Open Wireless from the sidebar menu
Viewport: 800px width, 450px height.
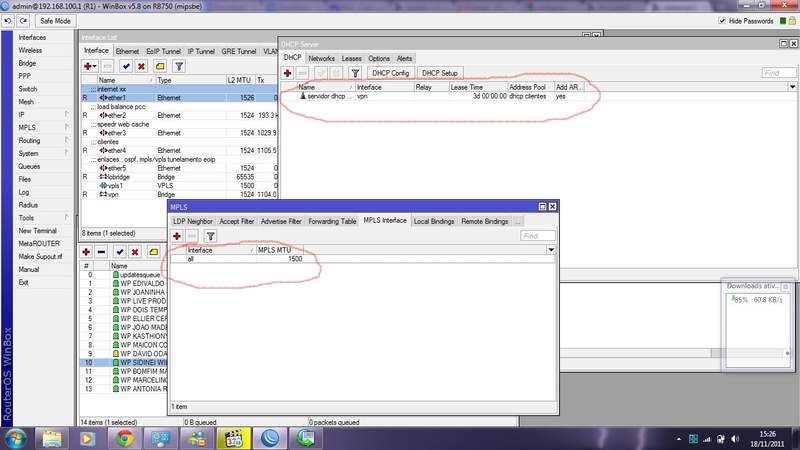tap(30, 51)
